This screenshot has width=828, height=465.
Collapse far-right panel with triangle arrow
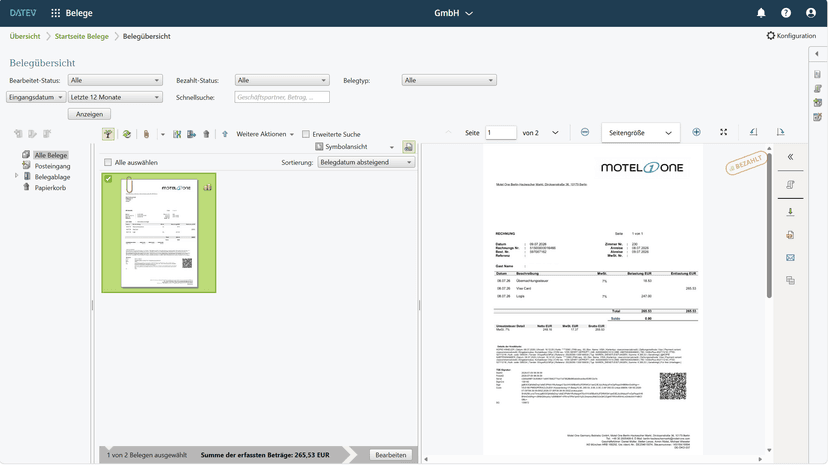(x=817, y=54)
